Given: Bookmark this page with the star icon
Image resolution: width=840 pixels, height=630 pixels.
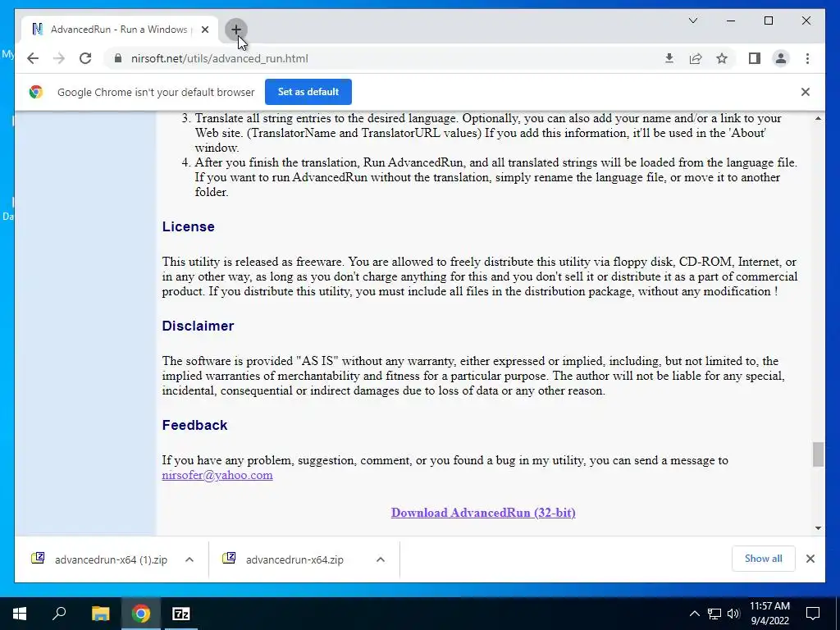Looking at the screenshot, I should pos(722,58).
